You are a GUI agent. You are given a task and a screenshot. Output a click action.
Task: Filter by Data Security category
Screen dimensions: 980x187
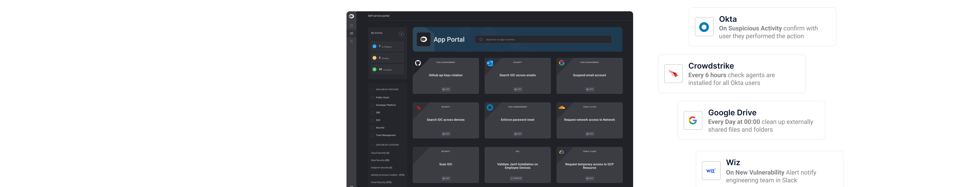pyautogui.click(x=380, y=160)
